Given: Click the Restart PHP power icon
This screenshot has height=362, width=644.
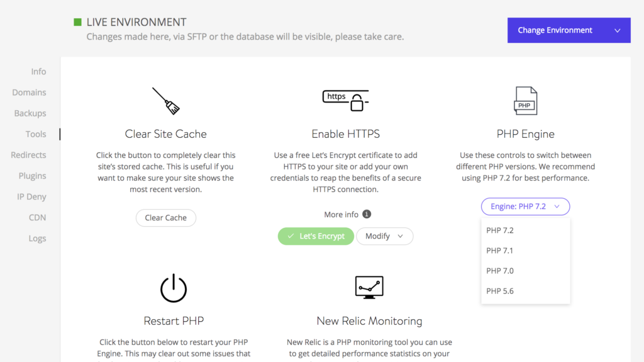Looking at the screenshot, I should coord(174,289).
